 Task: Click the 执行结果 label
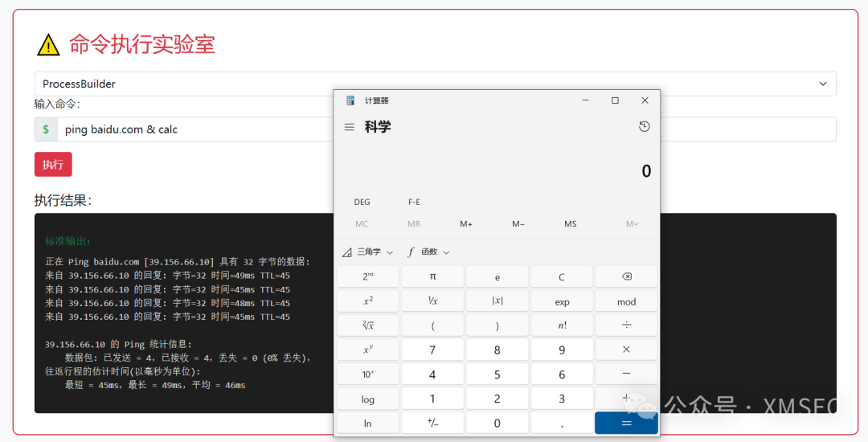[x=63, y=200]
